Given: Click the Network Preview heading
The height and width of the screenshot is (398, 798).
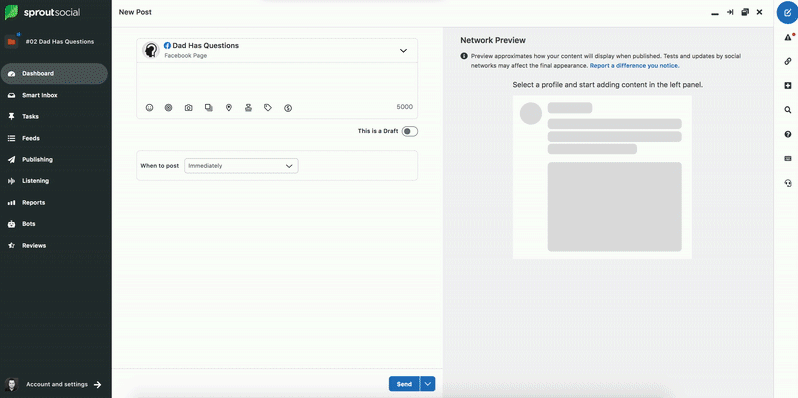Looking at the screenshot, I should (x=493, y=40).
